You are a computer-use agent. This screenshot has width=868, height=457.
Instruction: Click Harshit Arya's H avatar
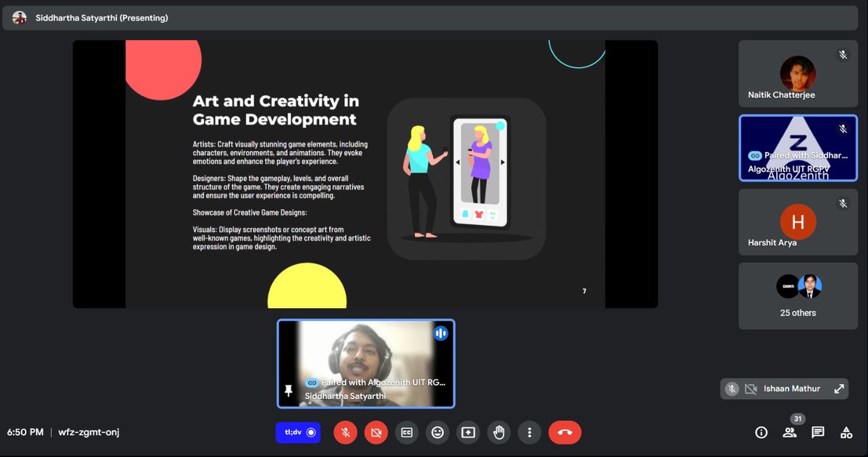click(x=798, y=222)
